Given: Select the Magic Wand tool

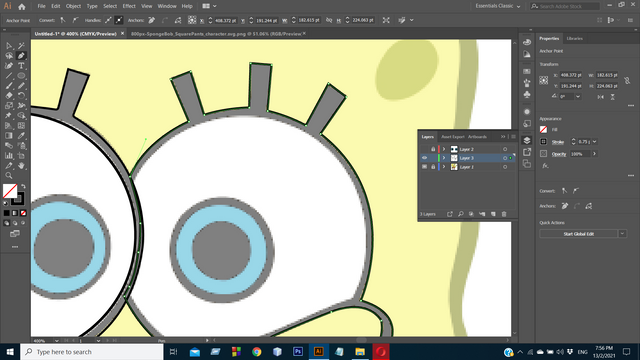Looking at the screenshot, I should click(21, 46).
